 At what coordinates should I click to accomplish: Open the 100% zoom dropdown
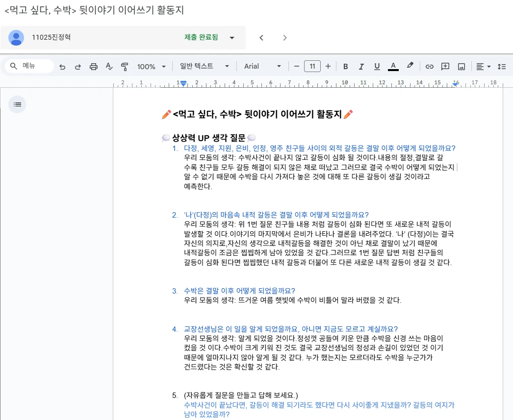tap(151, 66)
